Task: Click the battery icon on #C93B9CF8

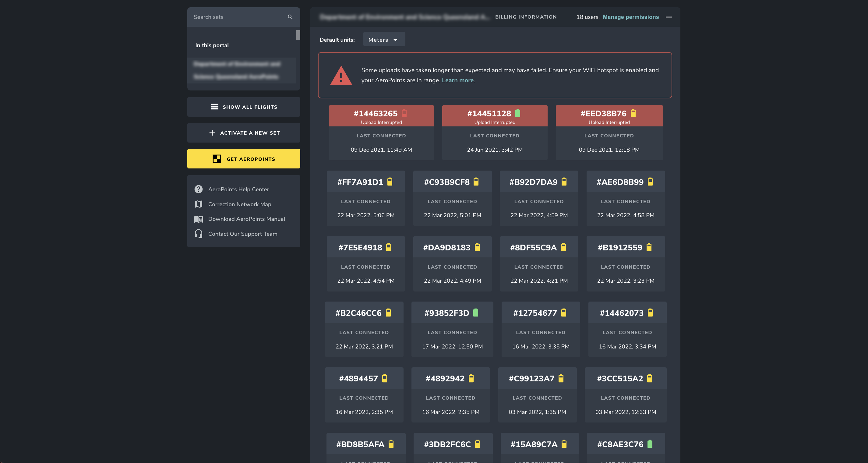Action: [476, 182]
